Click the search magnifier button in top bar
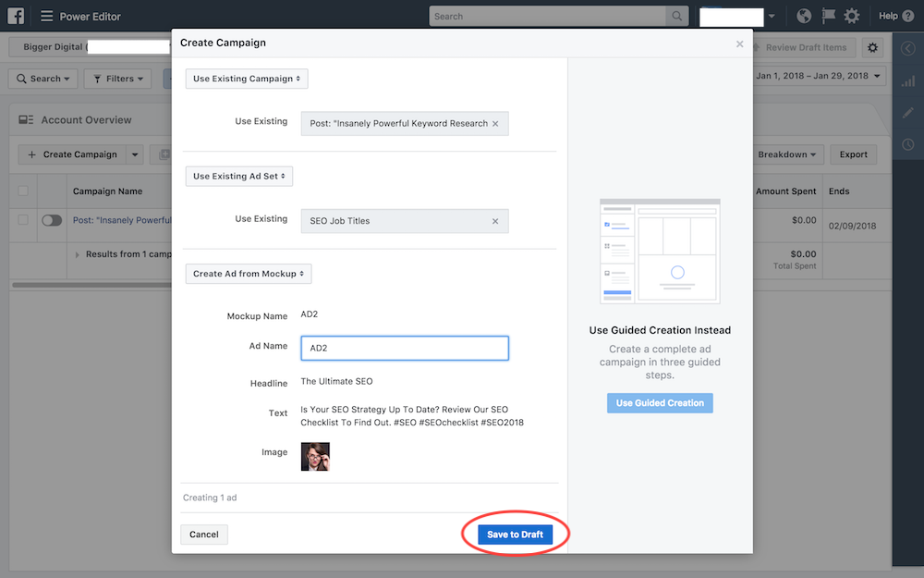924x578 pixels. click(x=677, y=16)
